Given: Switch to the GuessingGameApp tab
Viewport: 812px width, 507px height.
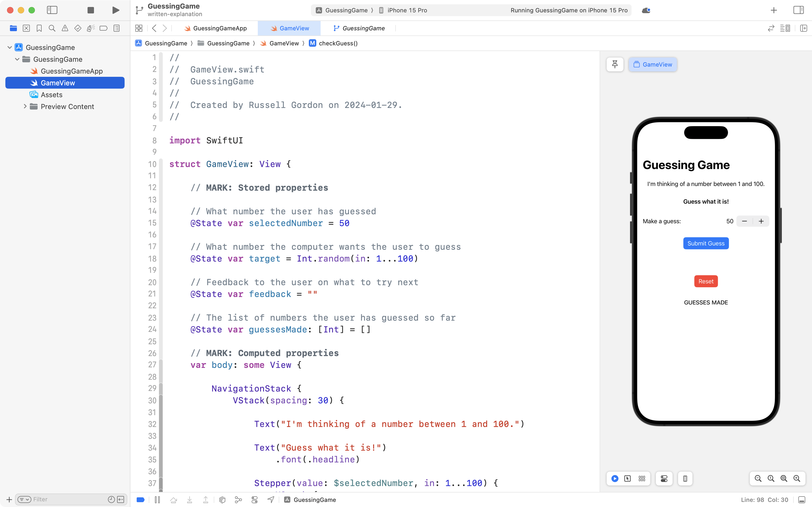Looking at the screenshot, I should [220, 28].
